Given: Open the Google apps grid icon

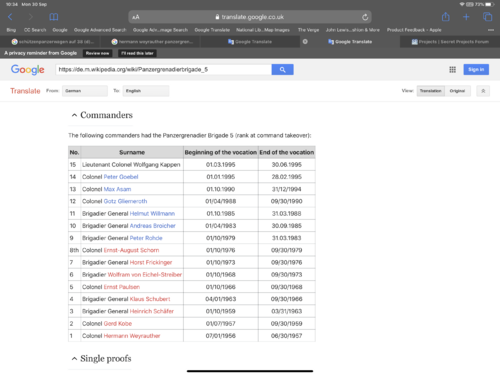Looking at the screenshot, I should (x=452, y=69).
